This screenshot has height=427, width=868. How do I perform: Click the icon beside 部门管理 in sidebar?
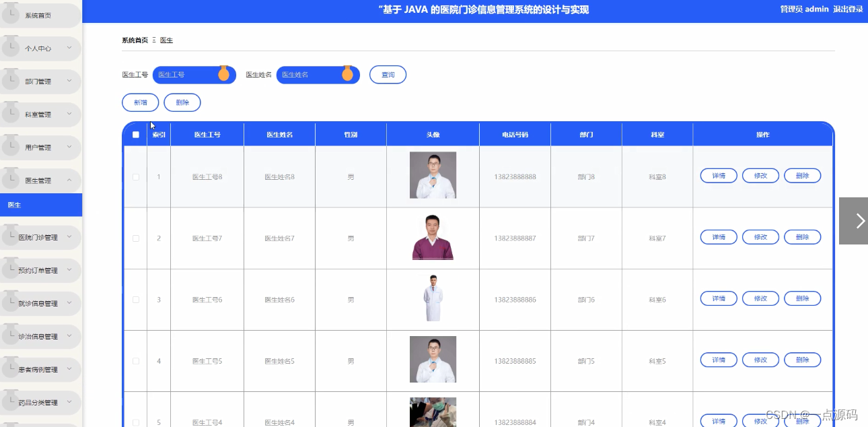pos(10,79)
